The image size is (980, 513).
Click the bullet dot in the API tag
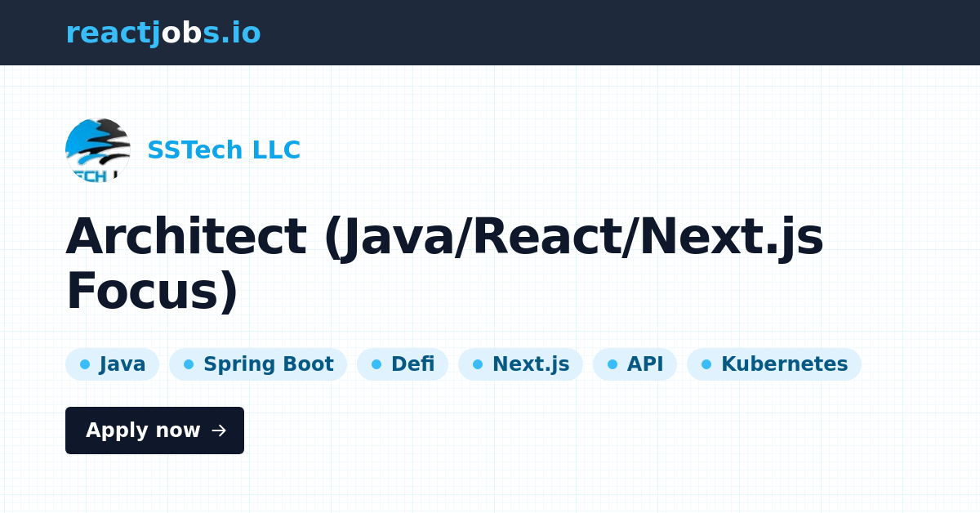pos(612,364)
